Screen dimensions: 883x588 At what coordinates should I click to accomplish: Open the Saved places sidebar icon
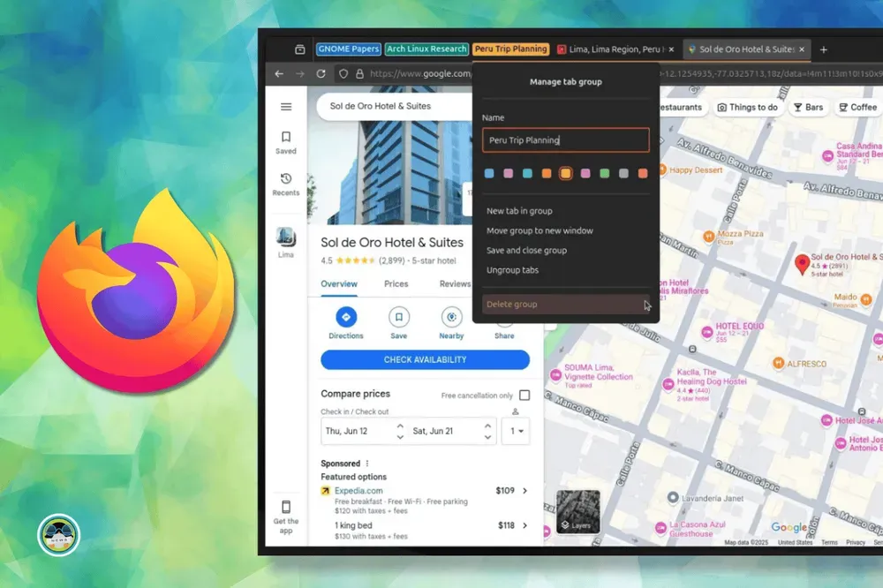coord(286,138)
